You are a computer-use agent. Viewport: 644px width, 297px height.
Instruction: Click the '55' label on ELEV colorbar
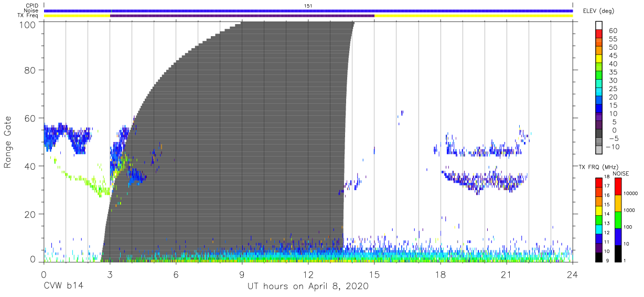613,39
